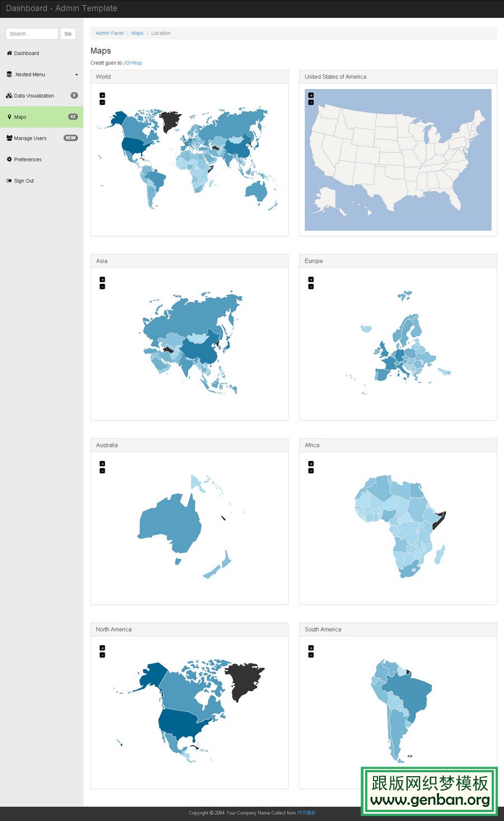Click Sign Out in the sidebar
Viewport: 504px width, 821px height.
[x=24, y=181]
